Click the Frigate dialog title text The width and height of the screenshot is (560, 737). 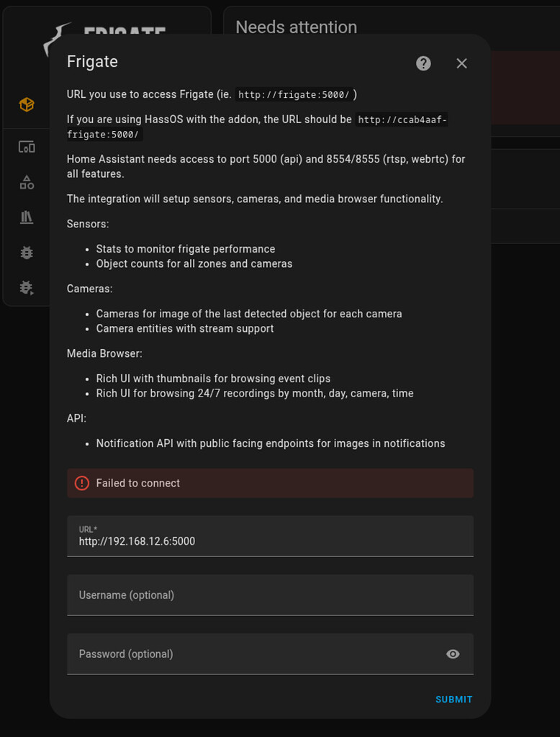pos(91,62)
